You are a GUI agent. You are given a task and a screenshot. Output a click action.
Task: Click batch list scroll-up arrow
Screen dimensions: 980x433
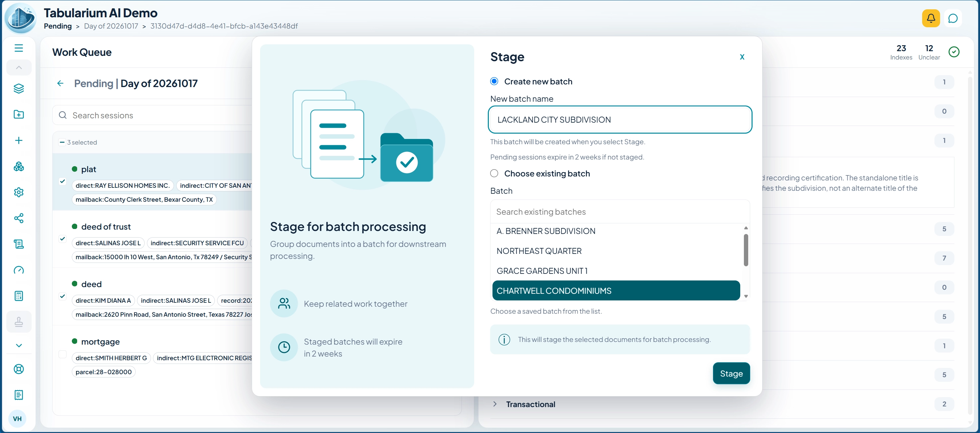[746, 228]
